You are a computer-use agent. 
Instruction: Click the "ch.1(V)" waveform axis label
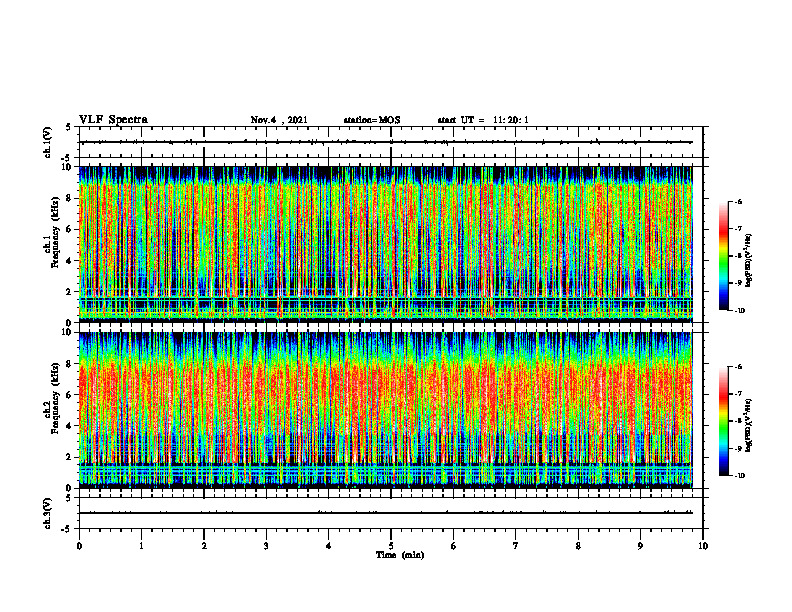click(48, 142)
